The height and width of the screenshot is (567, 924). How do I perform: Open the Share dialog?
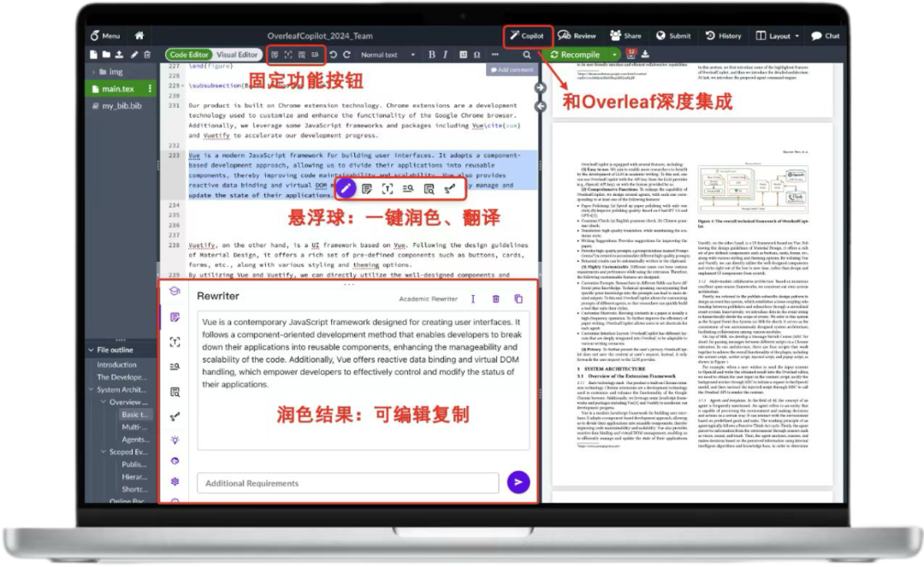pyautogui.click(x=625, y=36)
